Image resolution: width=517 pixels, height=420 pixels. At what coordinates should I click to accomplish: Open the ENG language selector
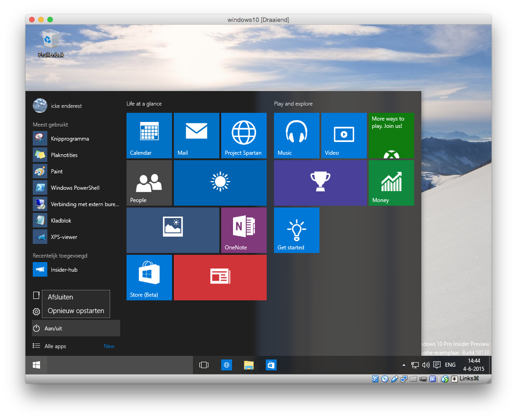[450, 365]
